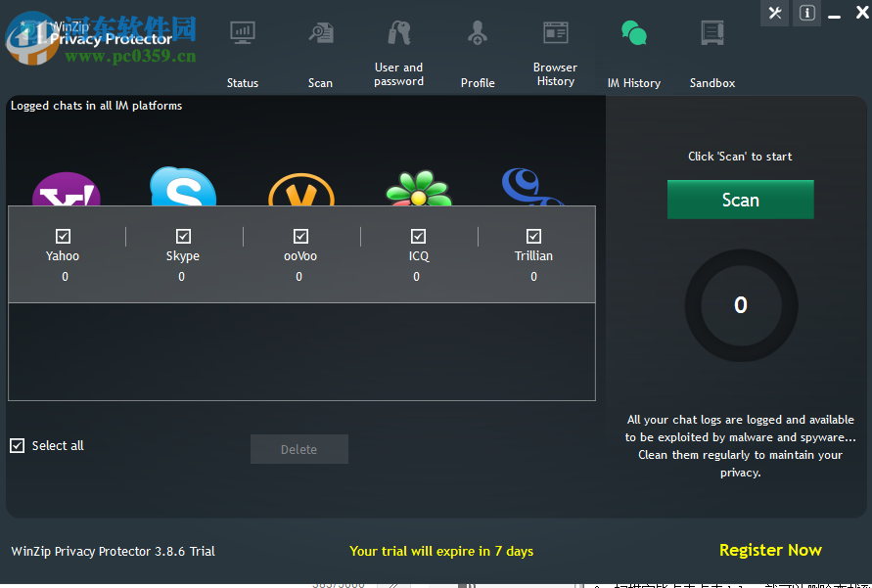Open User and password section
Screen dimensions: 872x588
click(398, 32)
